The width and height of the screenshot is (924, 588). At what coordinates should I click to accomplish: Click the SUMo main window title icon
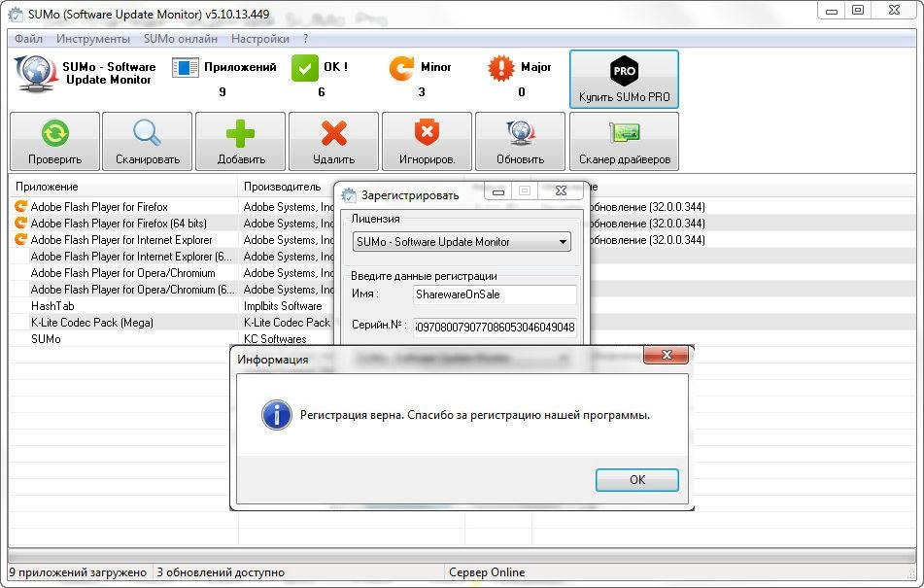point(16,15)
